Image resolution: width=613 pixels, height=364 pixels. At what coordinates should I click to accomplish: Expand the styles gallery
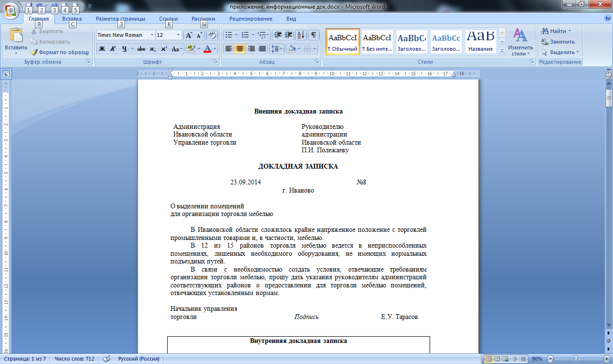pos(502,51)
